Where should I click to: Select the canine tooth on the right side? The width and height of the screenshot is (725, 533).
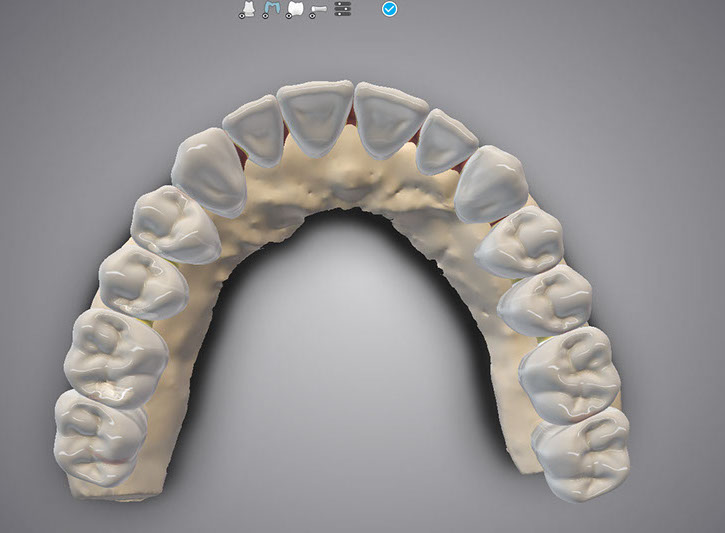491,183
